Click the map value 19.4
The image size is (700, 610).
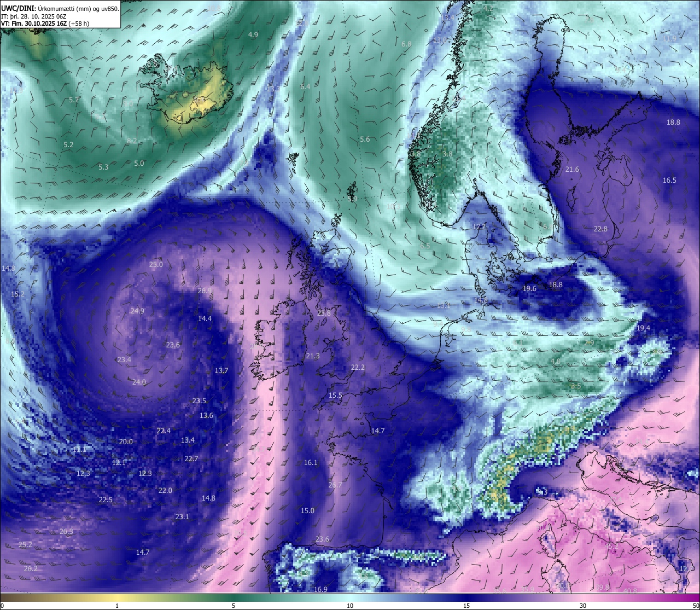(x=643, y=328)
